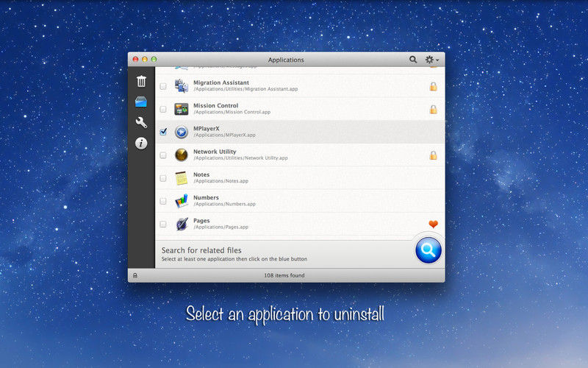Click the magnifier search icon in title bar
Image resolution: width=588 pixels, height=368 pixels.
[x=413, y=60]
